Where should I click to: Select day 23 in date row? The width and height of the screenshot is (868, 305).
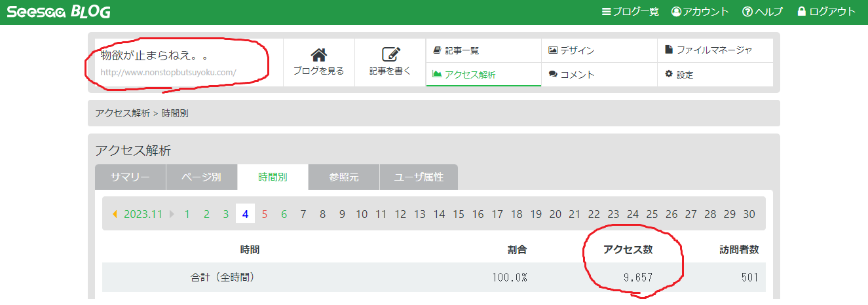pyautogui.click(x=613, y=214)
